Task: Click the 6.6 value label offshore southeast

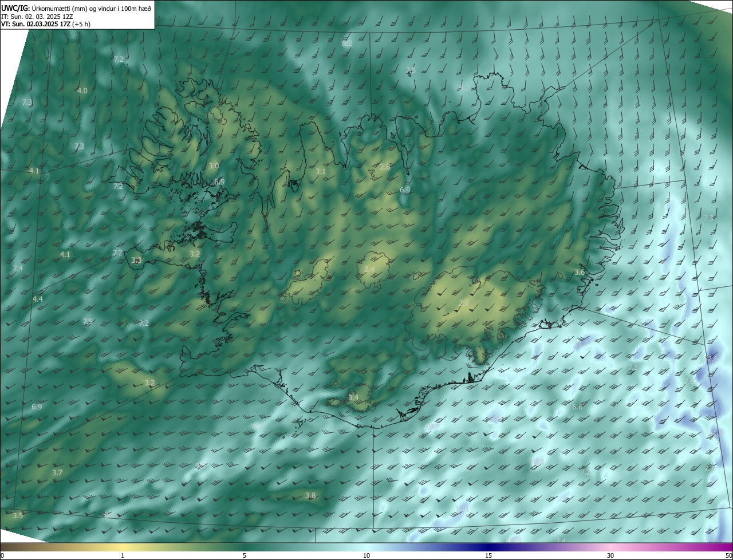Action: pos(577,407)
